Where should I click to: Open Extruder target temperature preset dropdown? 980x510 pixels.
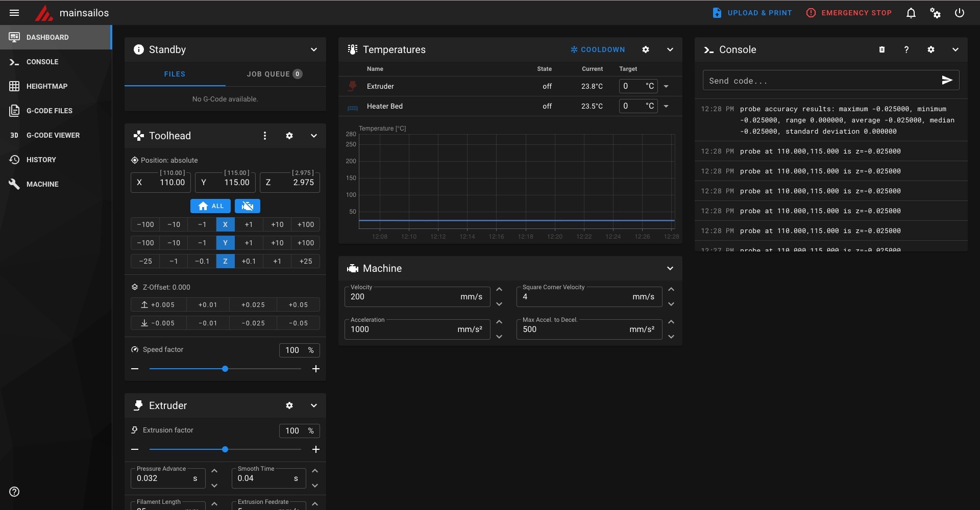click(x=666, y=86)
